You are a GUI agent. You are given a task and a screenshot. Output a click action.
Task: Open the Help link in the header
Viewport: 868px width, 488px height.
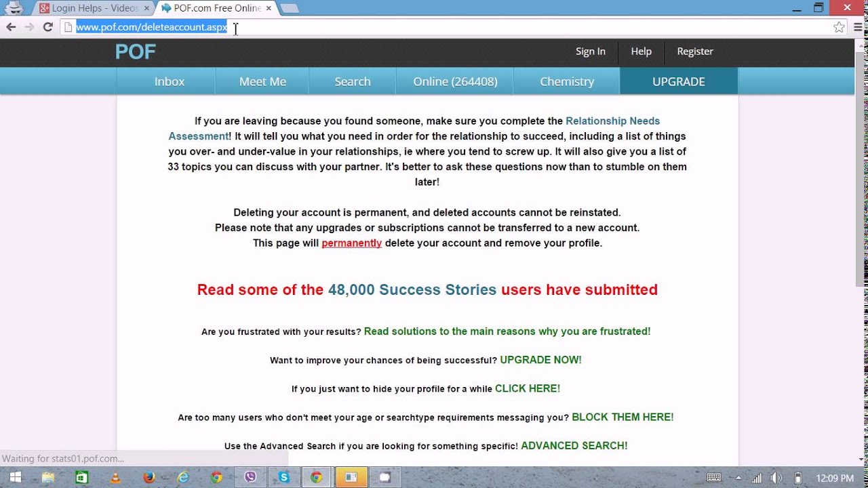pos(641,52)
